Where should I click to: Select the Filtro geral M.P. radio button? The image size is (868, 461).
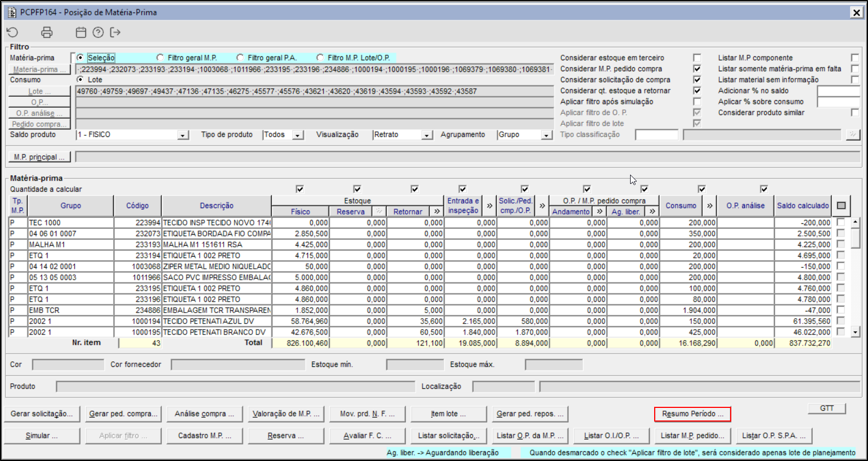160,58
